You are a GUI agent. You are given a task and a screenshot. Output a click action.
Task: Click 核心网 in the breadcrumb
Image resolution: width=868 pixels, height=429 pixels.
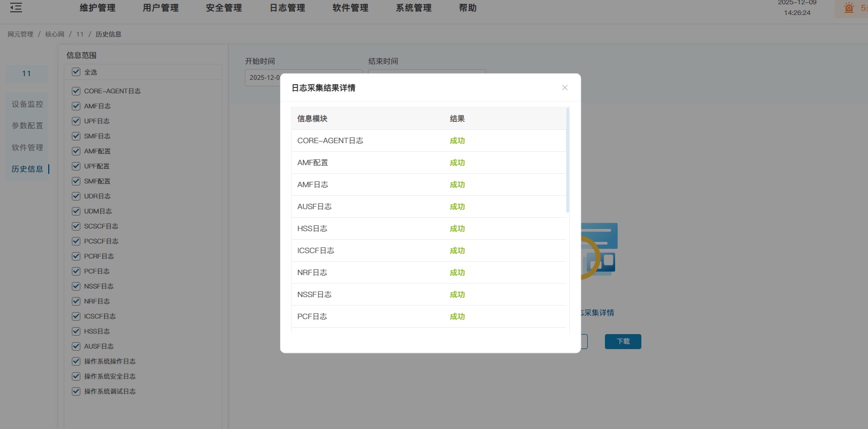[x=55, y=34]
